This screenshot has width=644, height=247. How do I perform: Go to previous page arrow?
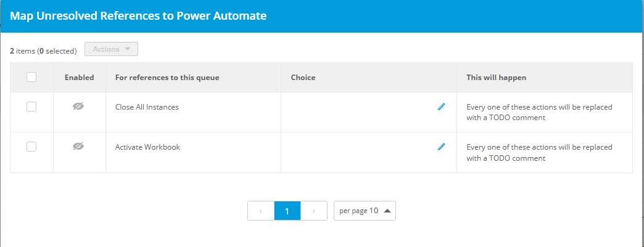tap(261, 211)
